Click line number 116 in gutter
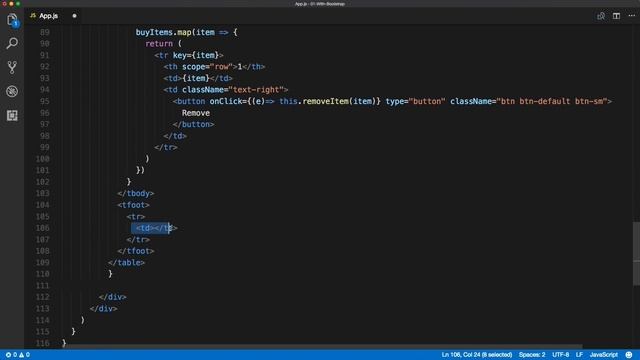Screen dimensions: 640x360 coord(43,343)
